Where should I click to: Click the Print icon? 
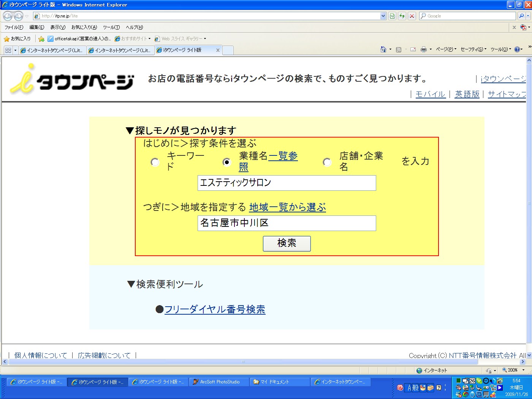pyautogui.click(x=424, y=49)
